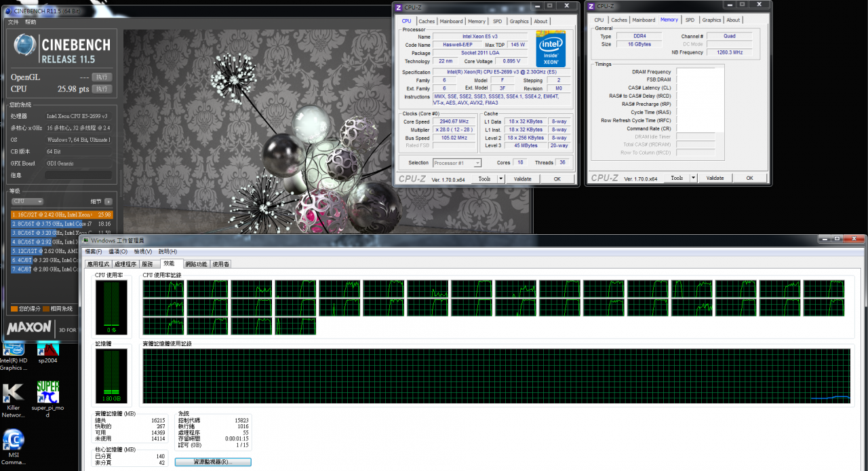Click OK in right CPU-Z window
The height and width of the screenshot is (471, 868).
click(749, 178)
